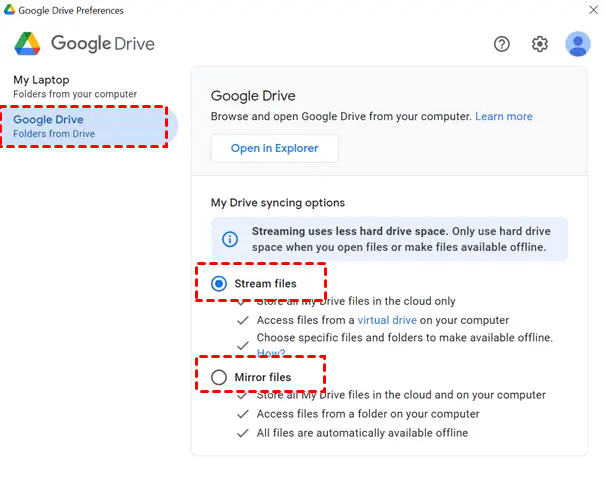This screenshot has height=479, width=605.
Task: Click the 'How?' link under Stream files
Action: pyautogui.click(x=270, y=353)
